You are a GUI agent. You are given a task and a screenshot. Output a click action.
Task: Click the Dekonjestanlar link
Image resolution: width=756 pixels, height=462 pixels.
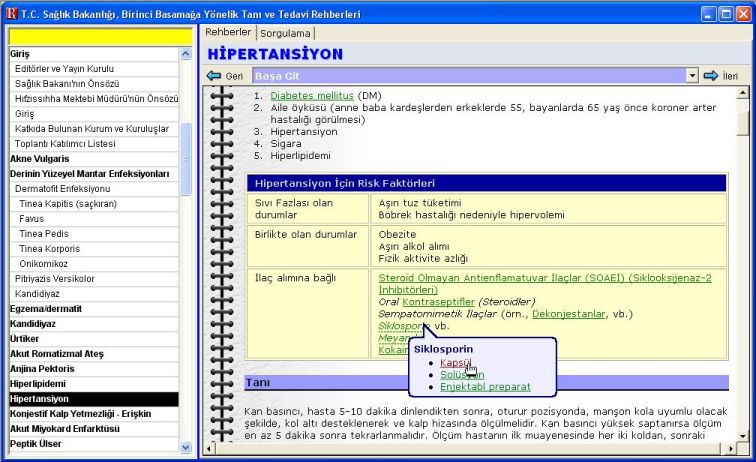pos(567,313)
